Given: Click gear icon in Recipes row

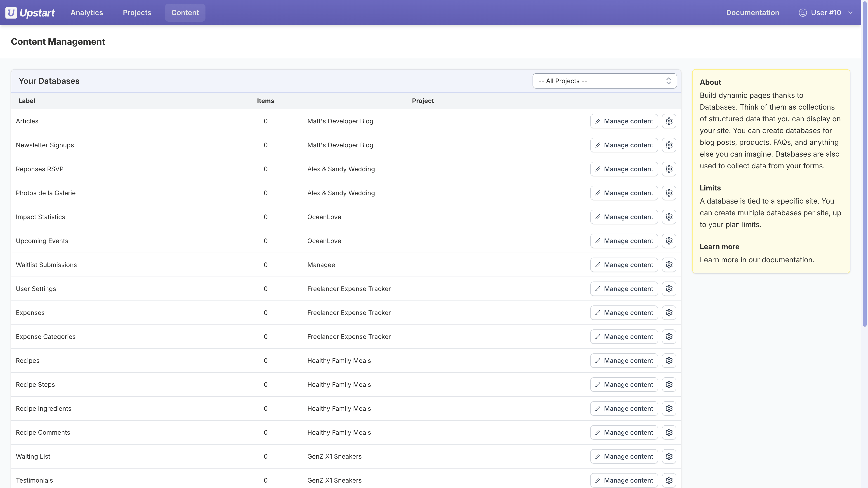Looking at the screenshot, I should point(669,361).
